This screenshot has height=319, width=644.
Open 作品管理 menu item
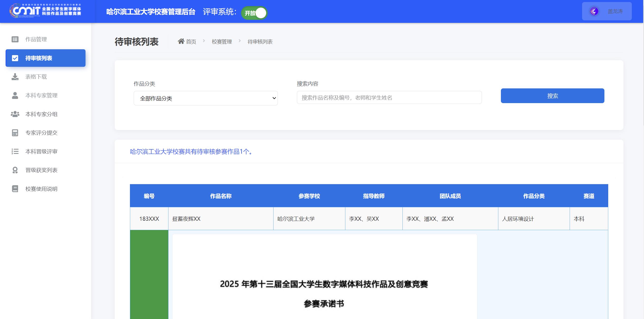(45, 39)
